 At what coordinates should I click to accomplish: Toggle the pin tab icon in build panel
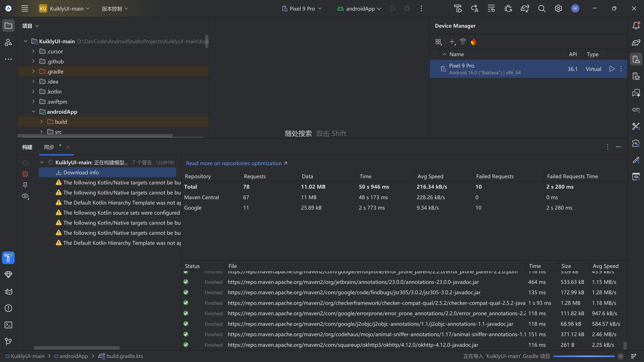25,185
